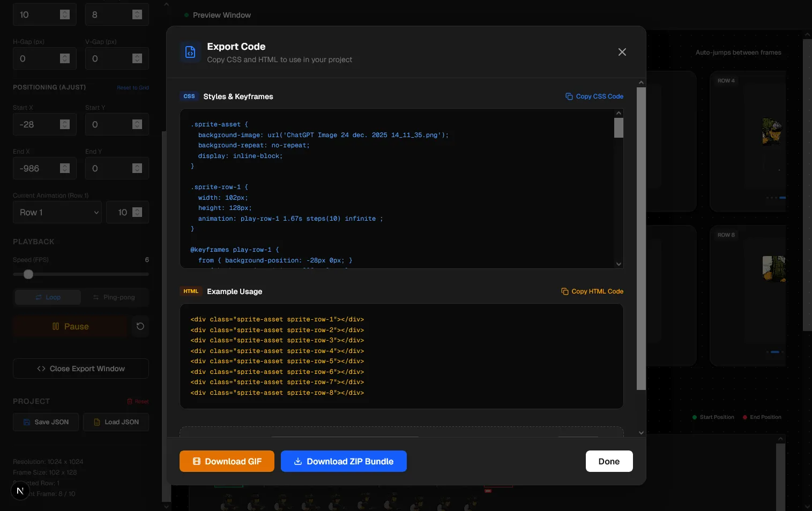Save project as JSON

(46, 422)
